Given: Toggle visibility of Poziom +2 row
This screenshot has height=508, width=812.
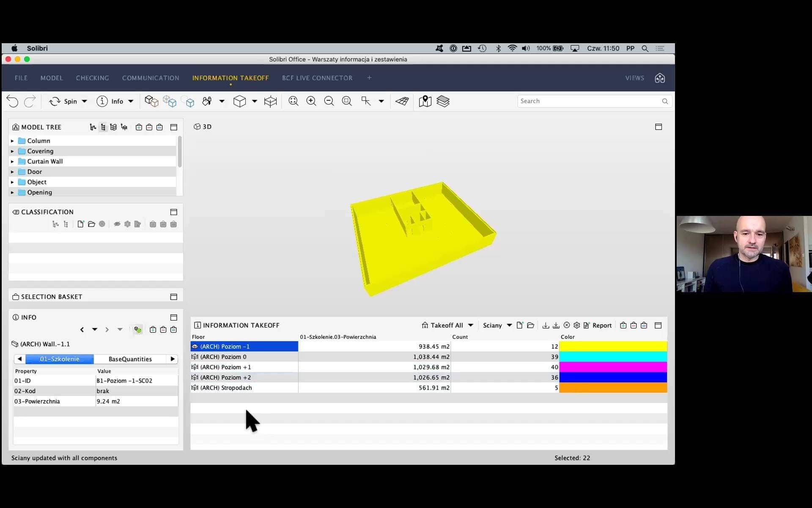Looking at the screenshot, I should point(195,377).
